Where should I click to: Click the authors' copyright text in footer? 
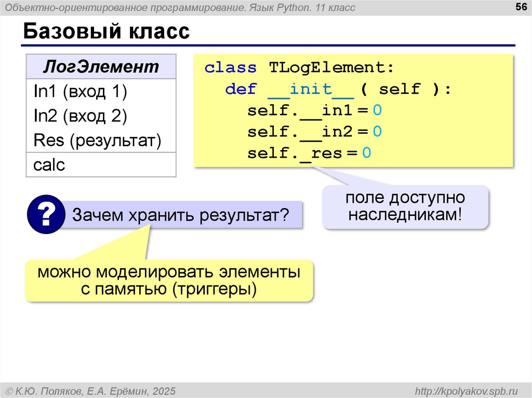pos(90,390)
